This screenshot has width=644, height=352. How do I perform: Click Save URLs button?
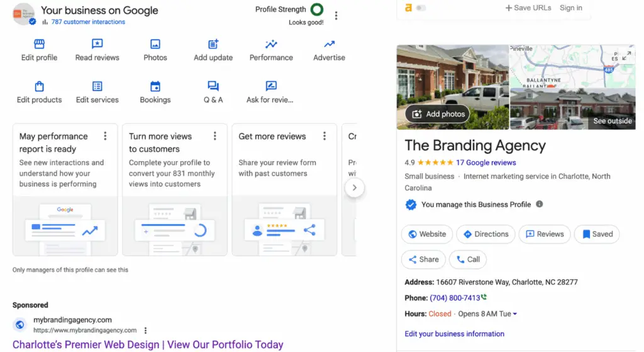528,8
